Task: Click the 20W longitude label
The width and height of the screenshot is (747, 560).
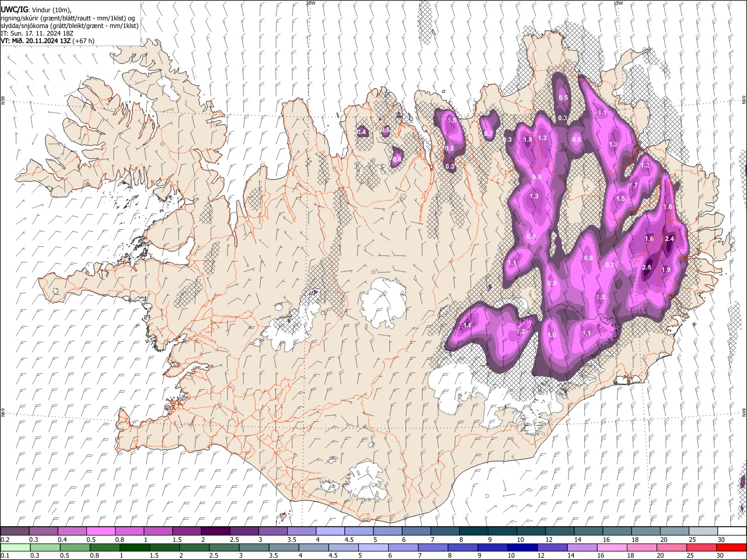Action: [310, 3]
